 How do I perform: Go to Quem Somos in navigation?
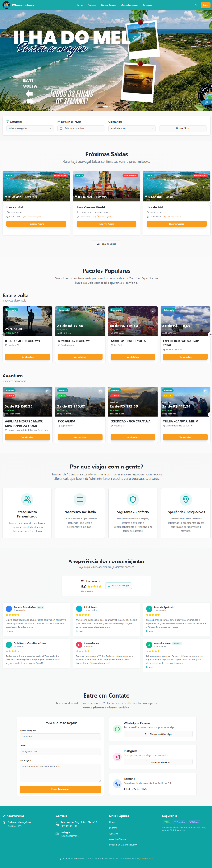[x=109, y=5]
